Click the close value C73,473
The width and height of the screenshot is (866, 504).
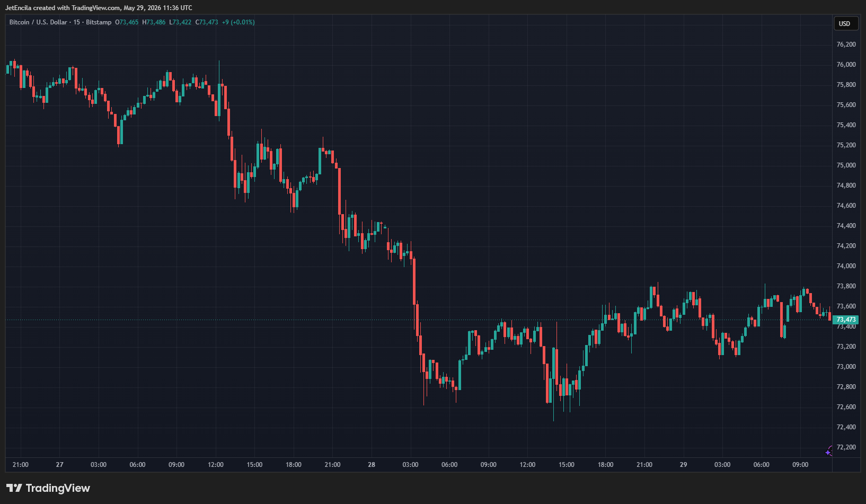pos(207,22)
